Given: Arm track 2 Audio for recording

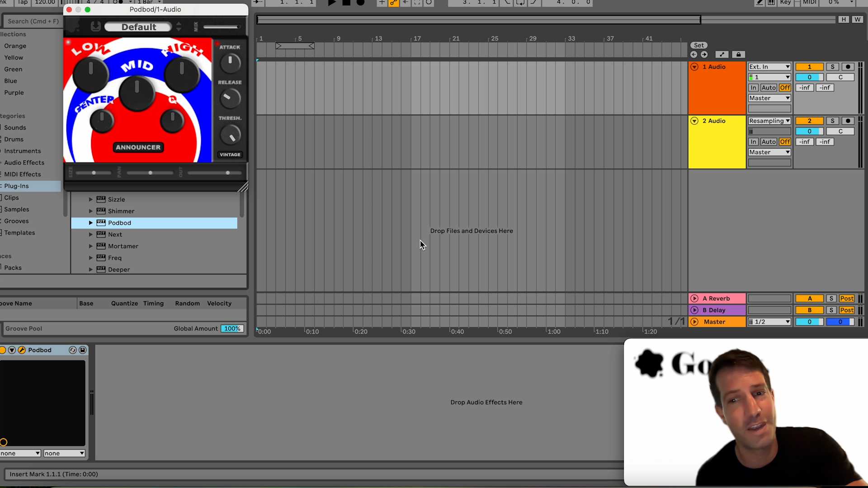Looking at the screenshot, I should (848, 121).
